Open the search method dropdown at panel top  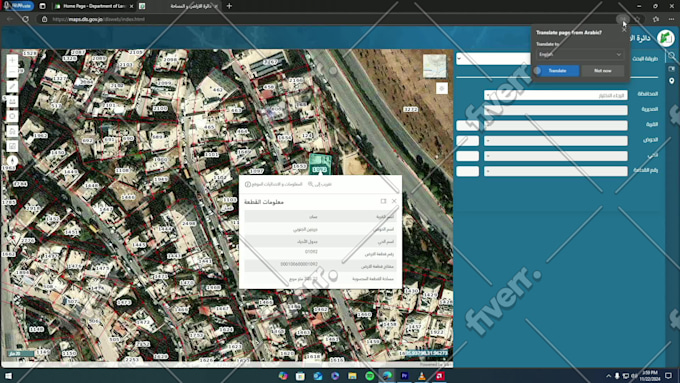[493, 59]
